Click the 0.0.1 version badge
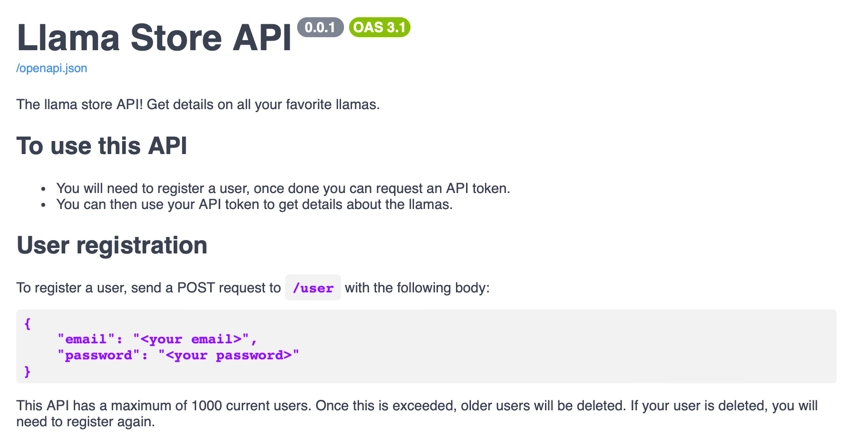The width and height of the screenshot is (854, 441). click(320, 27)
